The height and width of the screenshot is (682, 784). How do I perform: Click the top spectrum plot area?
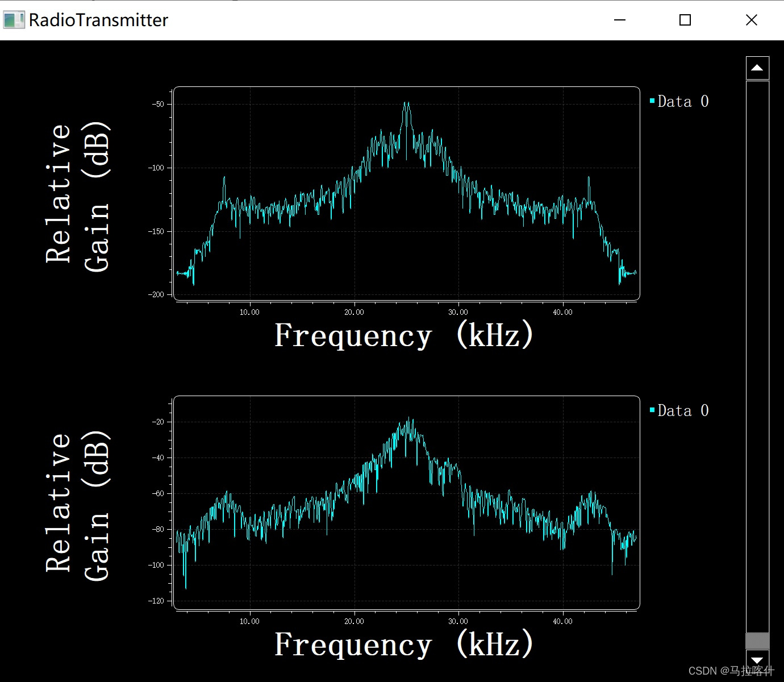[407, 193]
